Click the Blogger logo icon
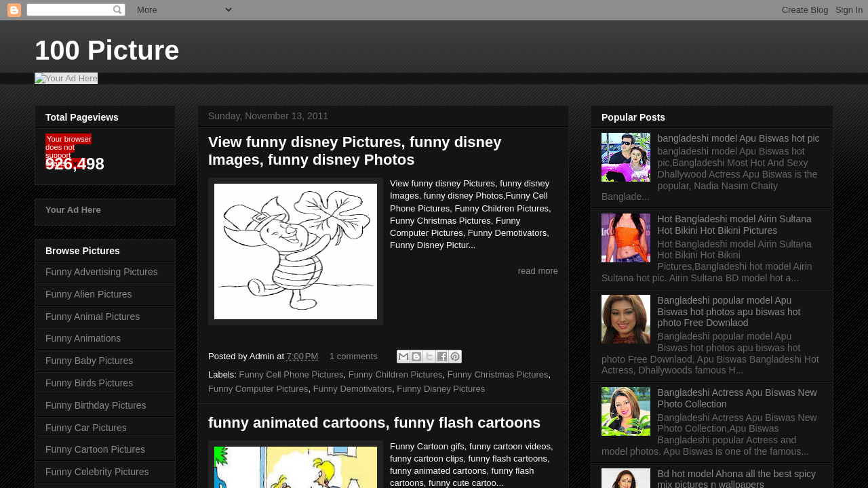 tap(14, 9)
